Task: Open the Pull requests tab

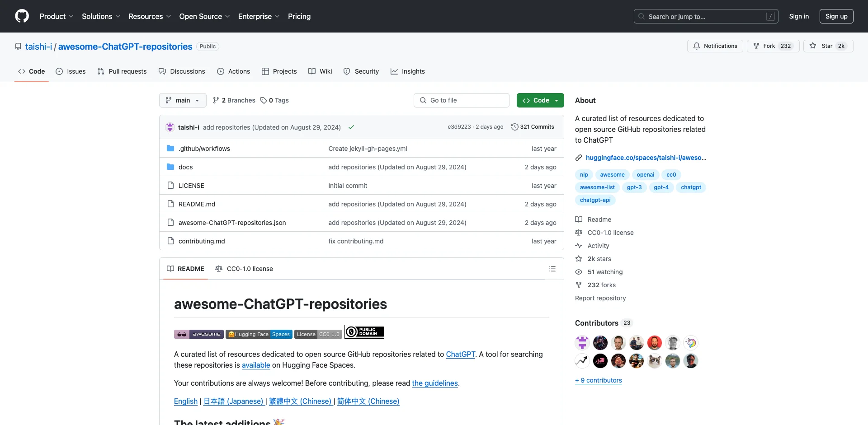Action: click(122, 71)
